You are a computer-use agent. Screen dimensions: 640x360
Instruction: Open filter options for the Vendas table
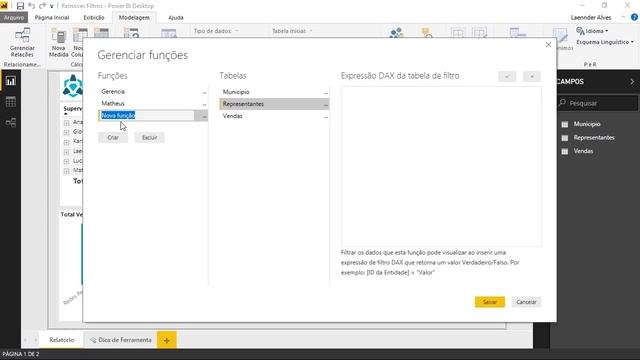click(325, 117)
